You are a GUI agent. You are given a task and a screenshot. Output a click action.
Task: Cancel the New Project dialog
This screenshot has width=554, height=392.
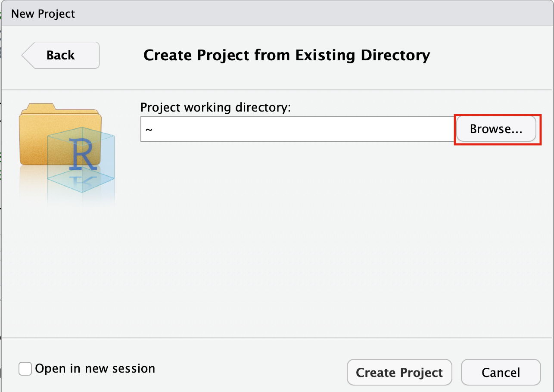point(501,372)
